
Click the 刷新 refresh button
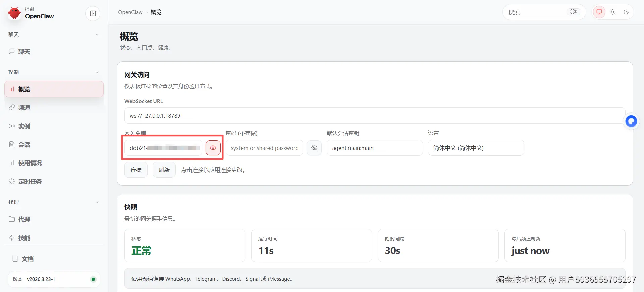pyautogui.click(x=164, y=170)
